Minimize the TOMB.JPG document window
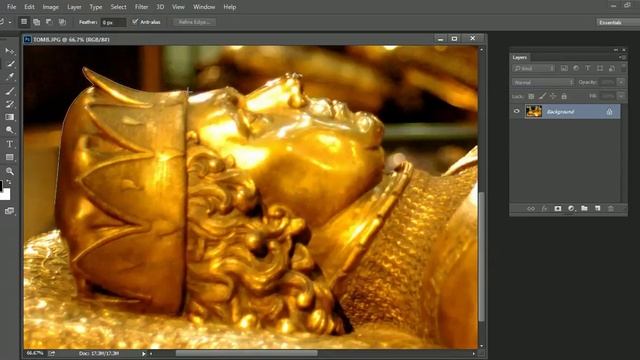This screenshot has width=640, height=360. tap(440, 39)
